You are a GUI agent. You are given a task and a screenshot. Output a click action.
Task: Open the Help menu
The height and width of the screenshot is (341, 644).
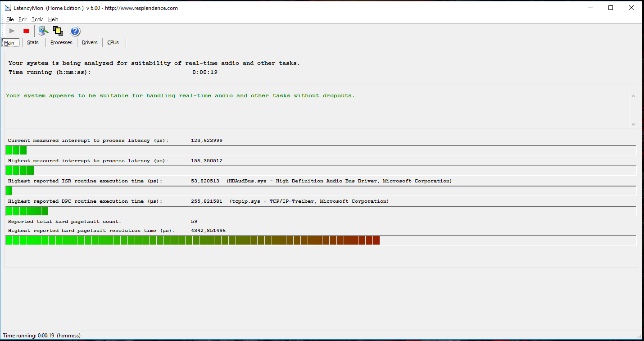tap(53, 19)
